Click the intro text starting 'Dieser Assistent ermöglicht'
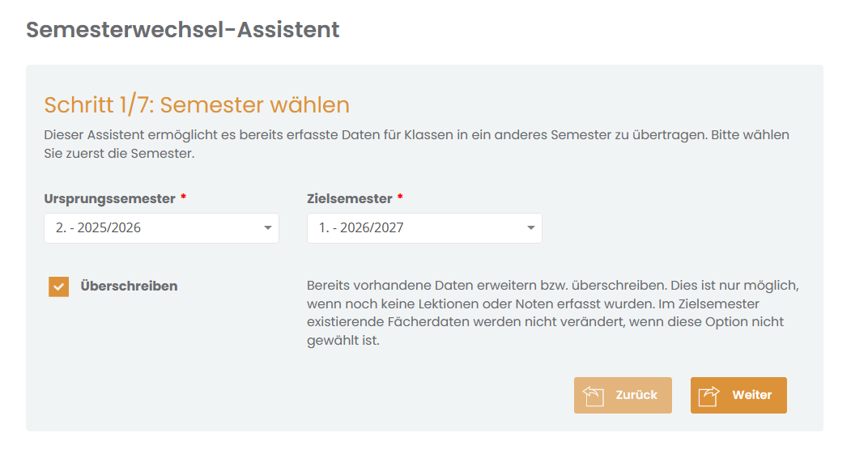Screen dimensions: 868x471 point(417,144)
